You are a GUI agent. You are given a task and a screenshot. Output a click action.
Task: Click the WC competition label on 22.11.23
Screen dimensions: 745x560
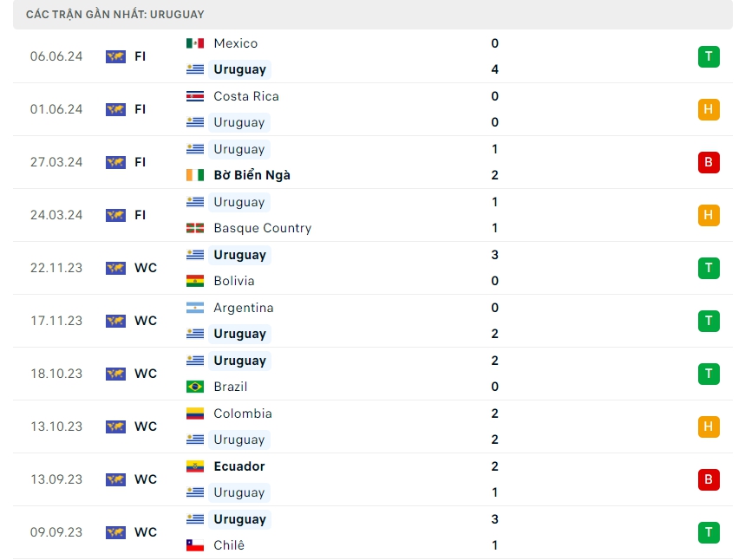point(146,268)
